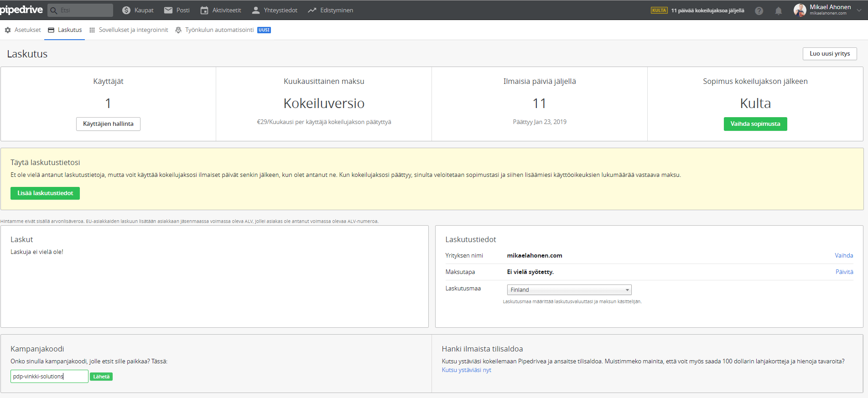Expand the user account dropdown arrow

[859, 10]
